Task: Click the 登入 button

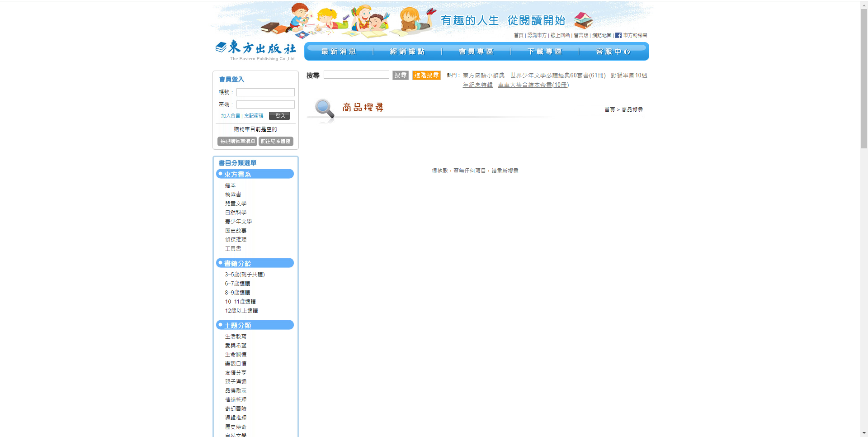Action: coord(279,116)
